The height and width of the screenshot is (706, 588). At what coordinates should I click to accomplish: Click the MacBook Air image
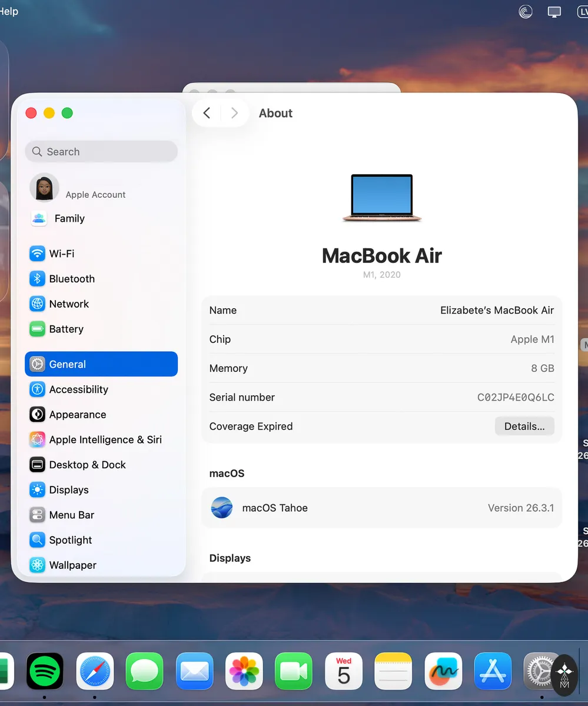382,198
